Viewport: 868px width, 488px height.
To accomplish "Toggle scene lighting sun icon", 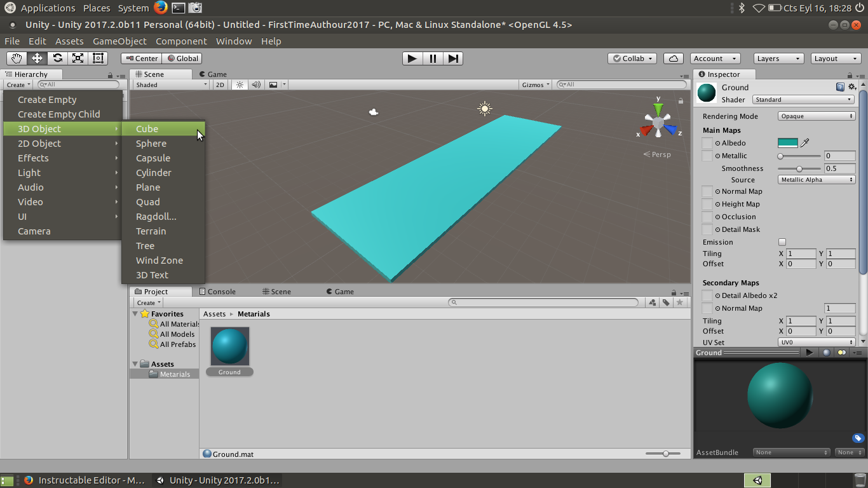I will 240,85.
